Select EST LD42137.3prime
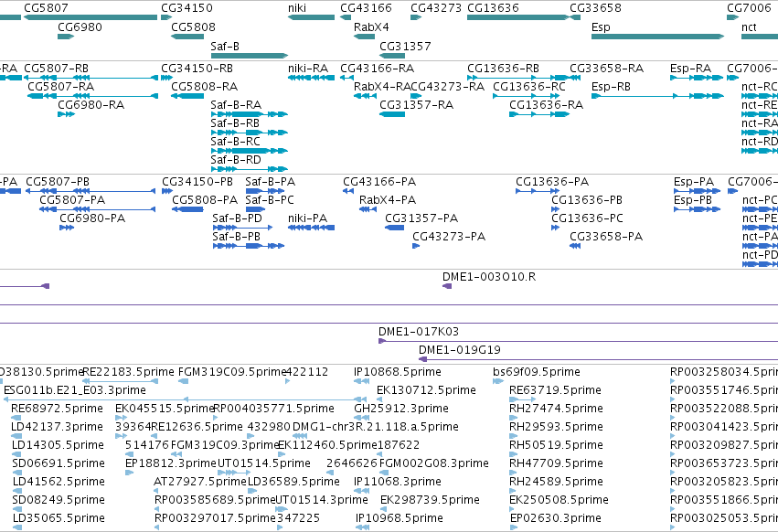The width and height of the screenshot is (778, 532). (x=16, y=436)
